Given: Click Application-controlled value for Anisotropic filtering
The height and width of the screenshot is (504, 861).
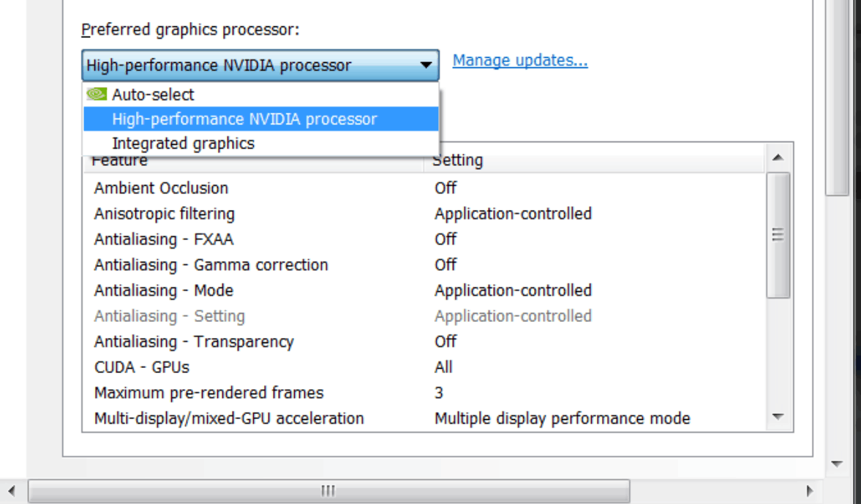Looking at the screenshot, I should point(513,214).
